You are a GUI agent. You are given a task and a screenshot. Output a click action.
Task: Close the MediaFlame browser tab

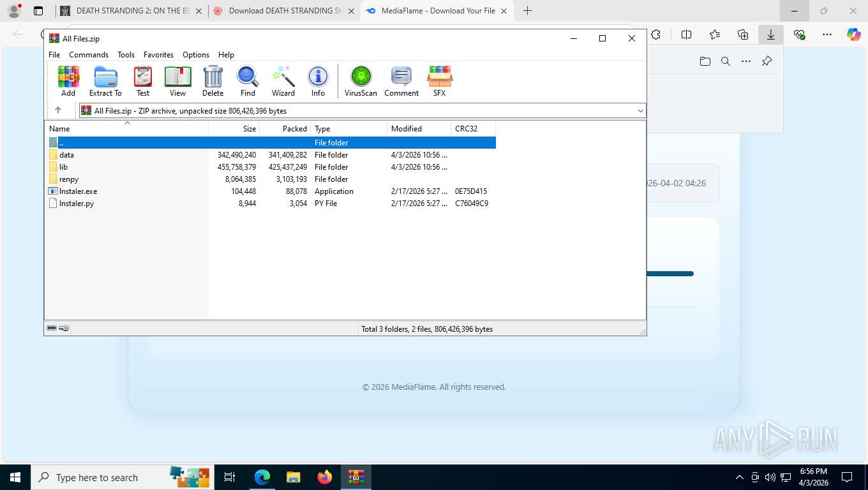[504, 11]
